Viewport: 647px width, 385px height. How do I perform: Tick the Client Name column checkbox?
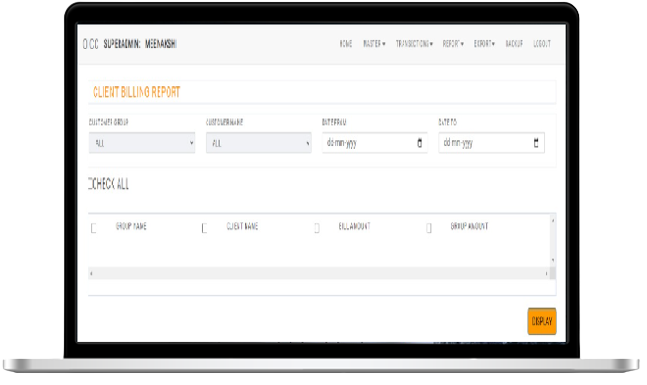tap(204, 228)
